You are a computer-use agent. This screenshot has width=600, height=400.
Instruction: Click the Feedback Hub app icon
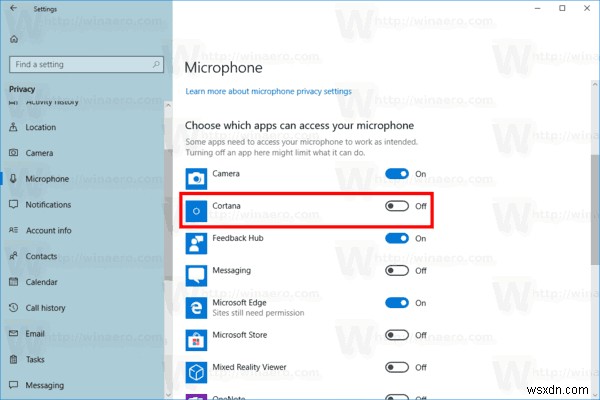coord(196,241)
